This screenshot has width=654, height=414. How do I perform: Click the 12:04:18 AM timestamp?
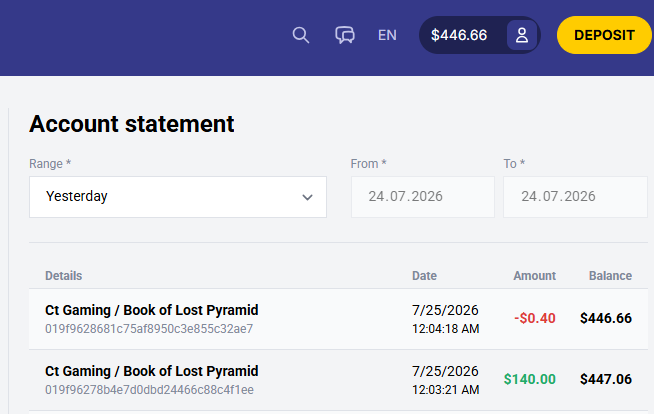click(445, 329)
